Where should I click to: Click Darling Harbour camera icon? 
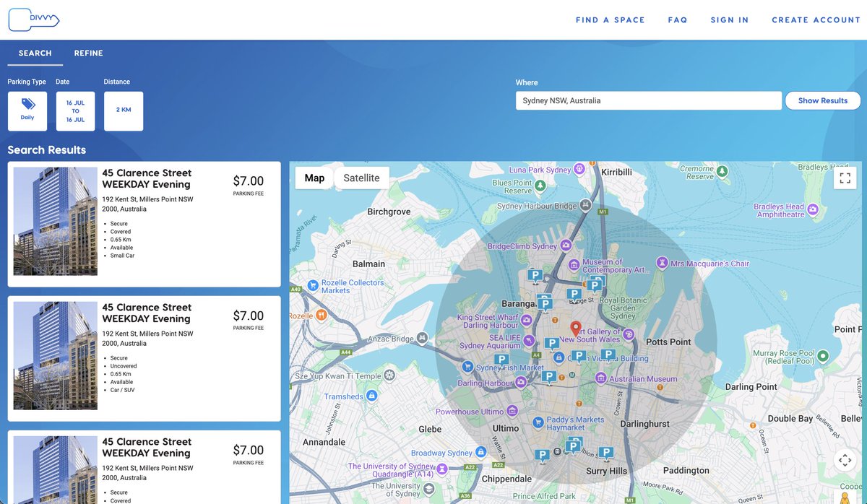pos(521,383)
